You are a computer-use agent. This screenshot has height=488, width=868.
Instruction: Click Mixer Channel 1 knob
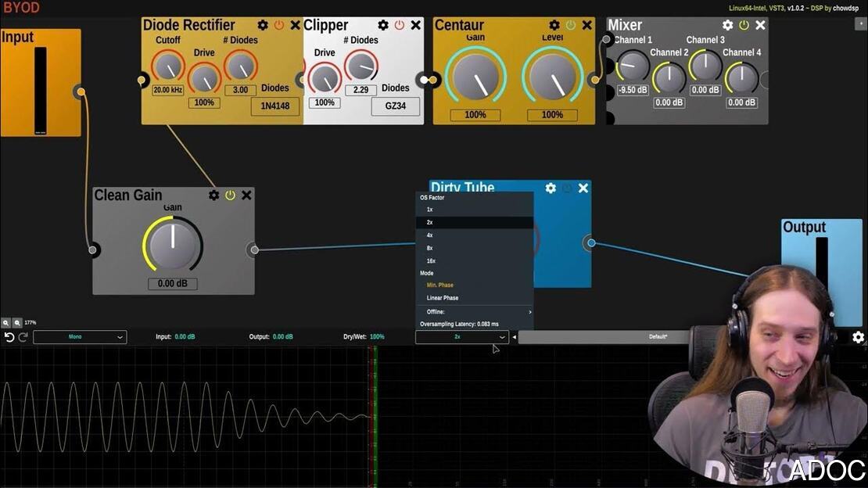[x=632, y=66]
